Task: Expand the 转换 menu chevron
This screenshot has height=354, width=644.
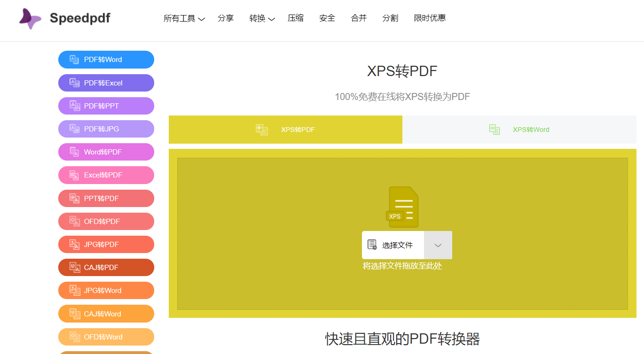Action: [x=271, y=19]
